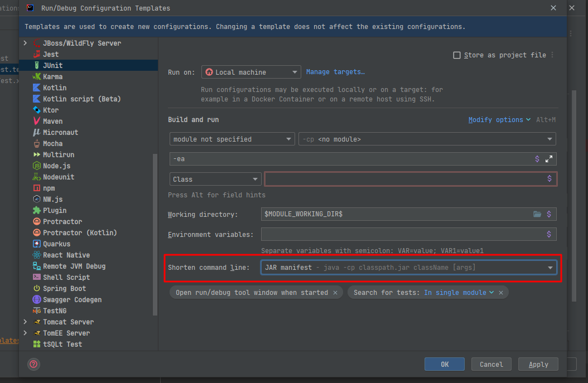588x383 pixels.
Task: Click the Nodeunit template icon
Action: 37,177
